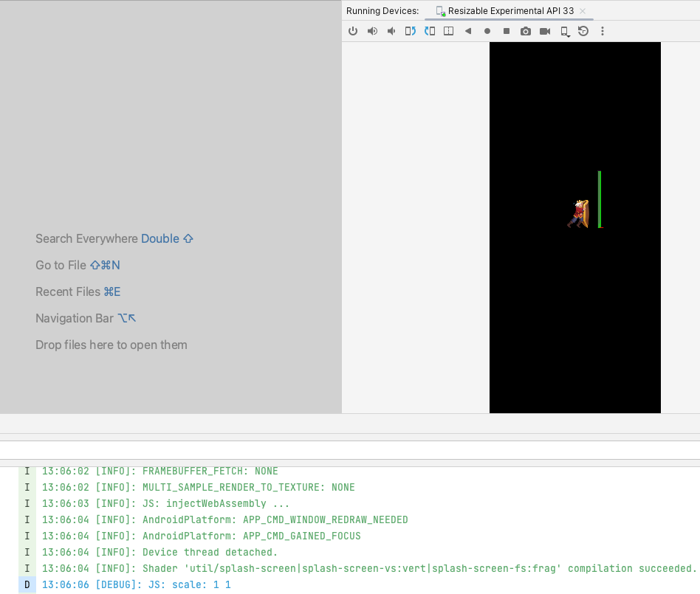Viewport: 700px width, 594px height.
Task: Click the emulator Back triangle button
Action: (468, 31)
